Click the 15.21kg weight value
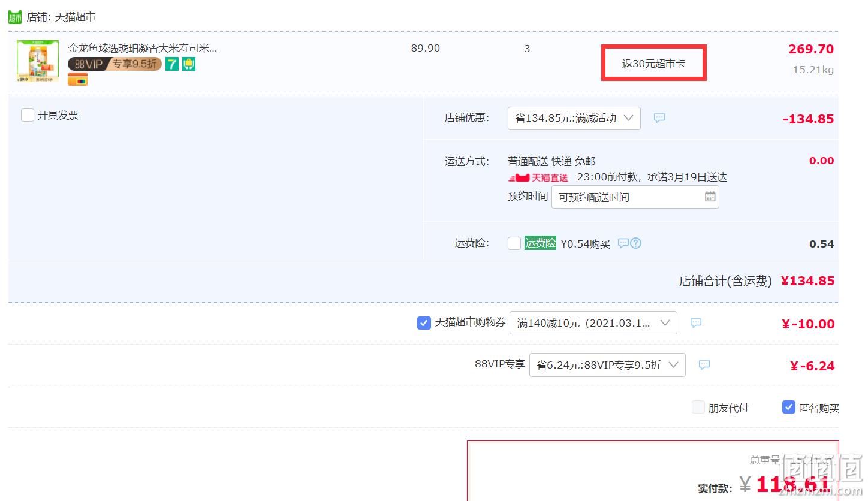 pos(813,70)
